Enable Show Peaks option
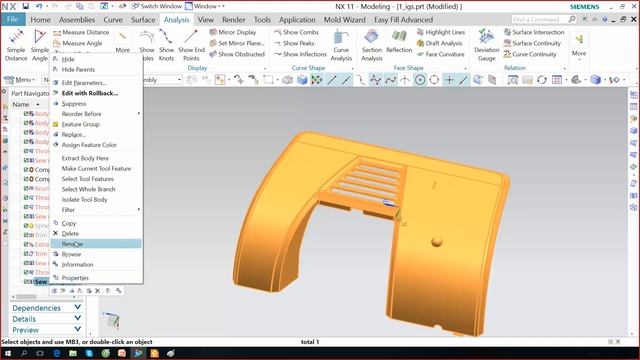This screenshot has height=360, width=640. tap(294, 43)
